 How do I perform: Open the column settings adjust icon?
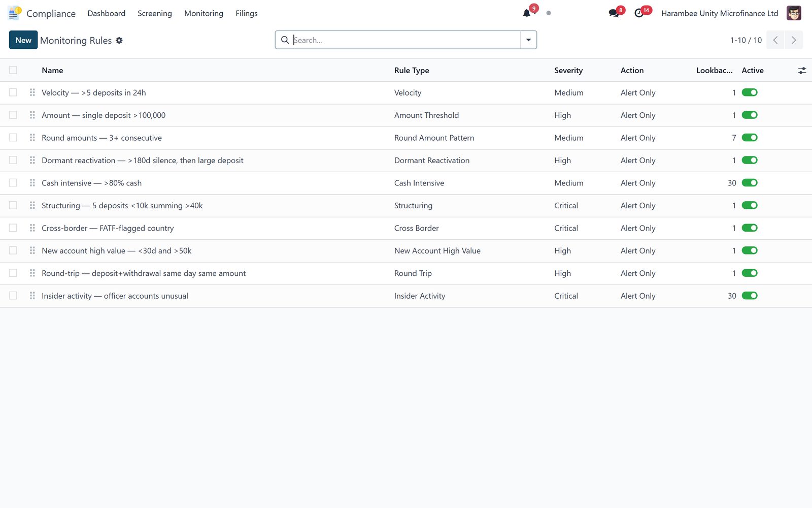pos(802,71)
